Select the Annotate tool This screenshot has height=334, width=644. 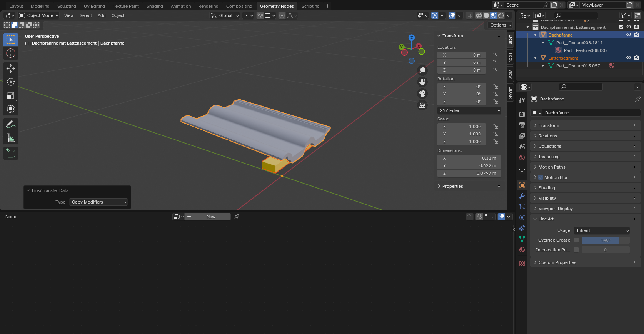point(11,124)
